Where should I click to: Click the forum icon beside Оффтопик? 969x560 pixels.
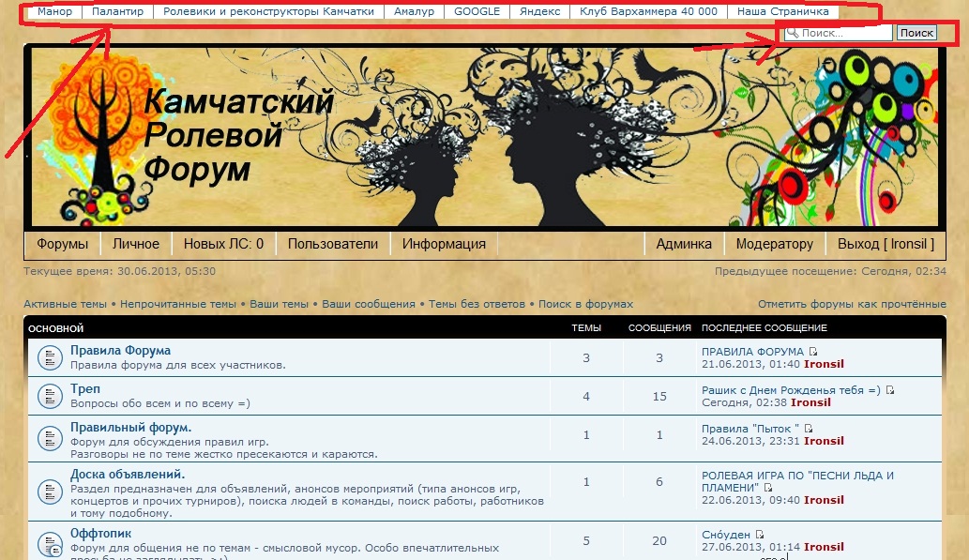pyautogui.click(x=50, y=543)
